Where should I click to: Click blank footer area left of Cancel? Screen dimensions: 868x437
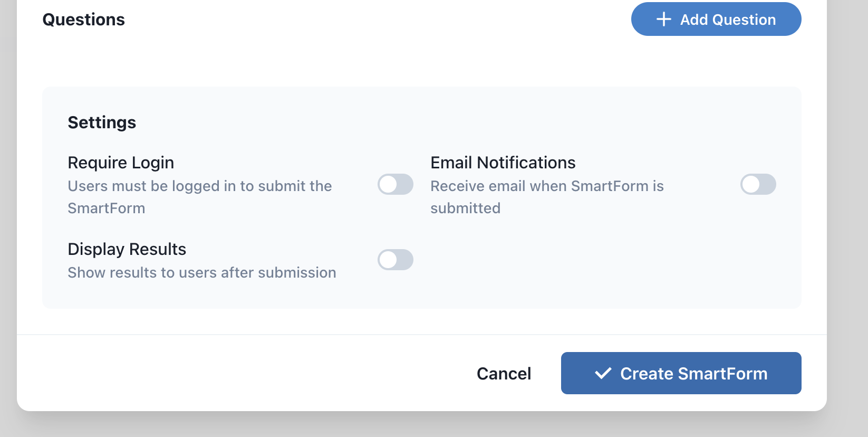[237, 373]
